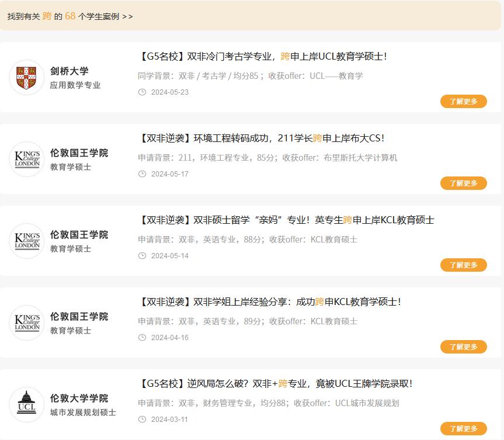
Task: Open the 双非冷门考古学专业 UCL case title
Action: (263, 57)
